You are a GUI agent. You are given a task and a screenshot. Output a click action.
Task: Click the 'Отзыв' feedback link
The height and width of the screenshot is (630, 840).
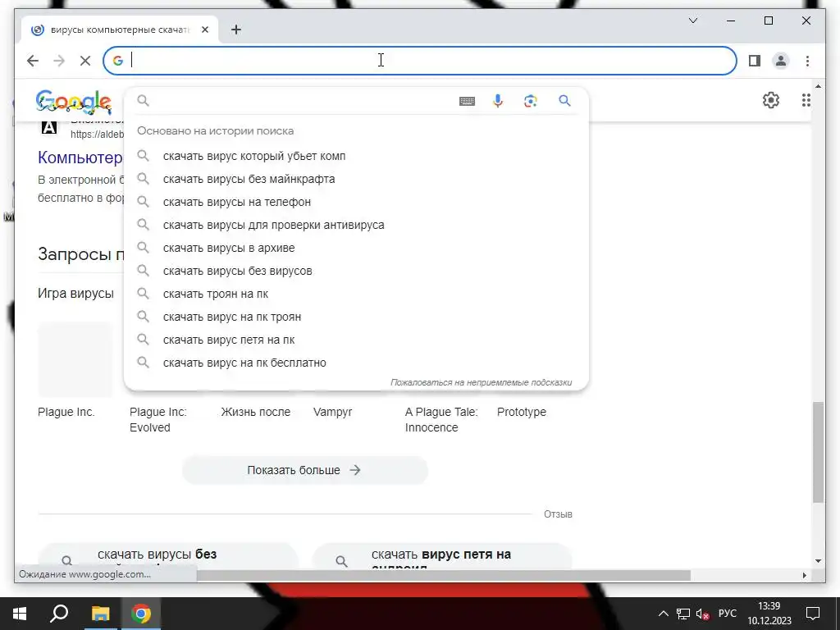[558, 514]
